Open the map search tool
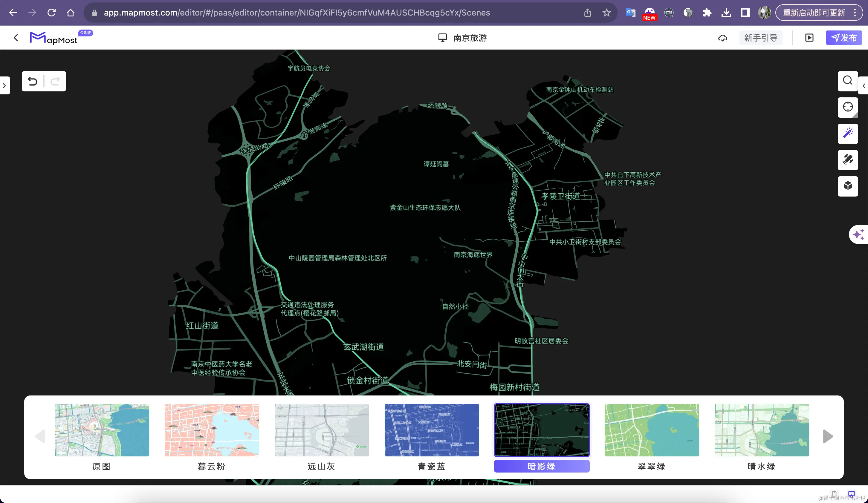This screenshot has height=503, width=868. point(848,81)
